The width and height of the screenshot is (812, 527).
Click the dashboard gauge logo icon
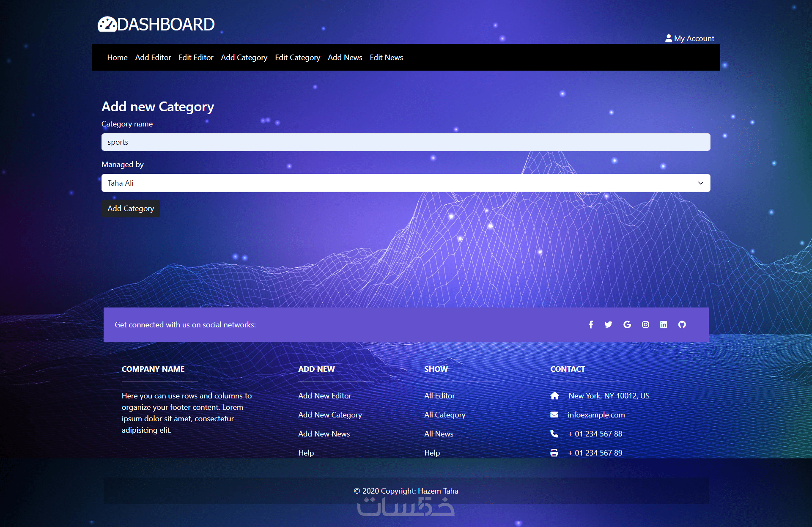coord(107,25)
